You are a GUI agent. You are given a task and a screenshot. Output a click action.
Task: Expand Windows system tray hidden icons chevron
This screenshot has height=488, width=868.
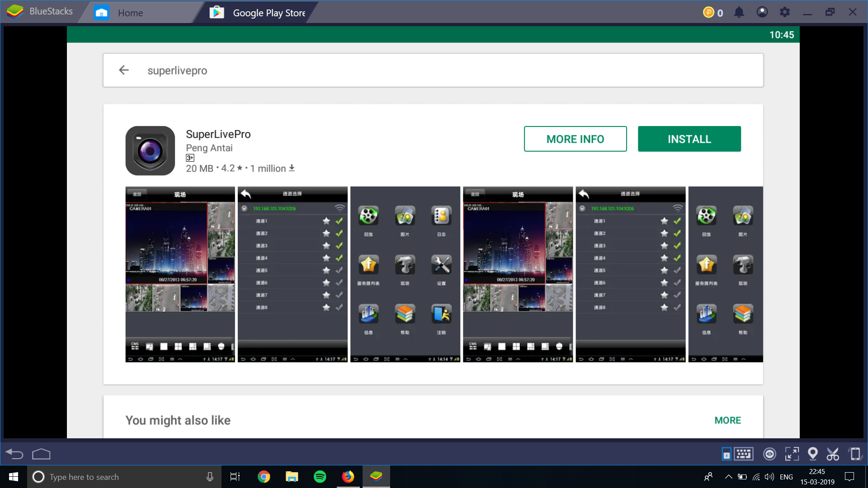tap(728, 477)
